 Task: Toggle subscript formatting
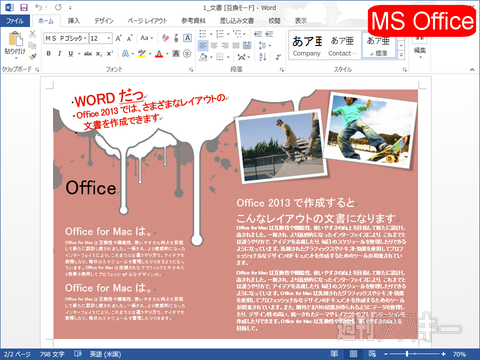coord(99,54)
